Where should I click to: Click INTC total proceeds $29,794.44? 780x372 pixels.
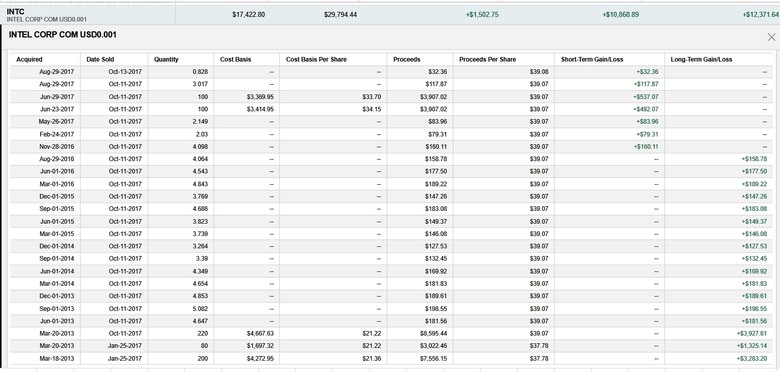coord(340,15)
